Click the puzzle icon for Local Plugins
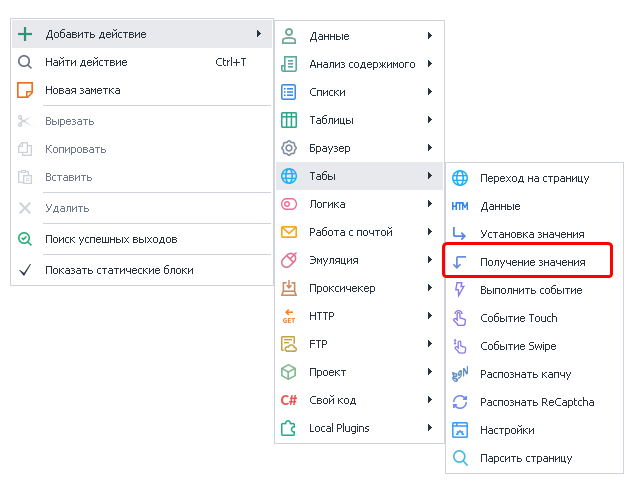Image resolution: width=638 pixels, height=486 pixels. click(x=289, y=428)
